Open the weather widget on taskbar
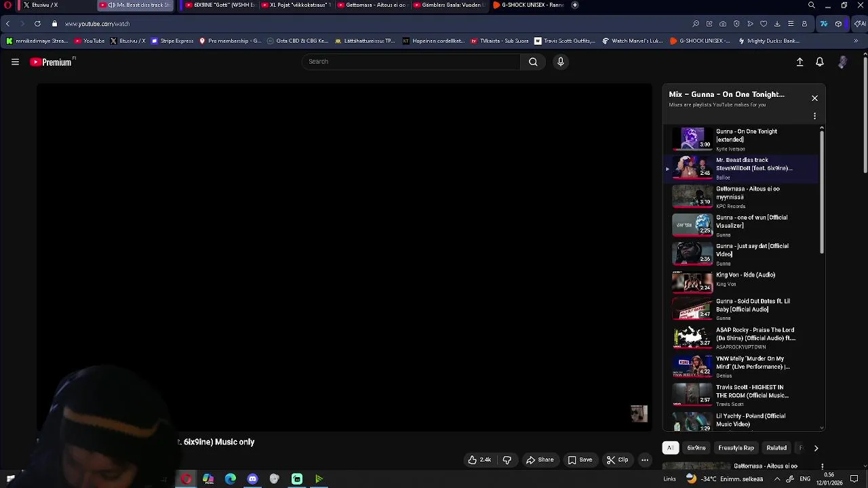Image resolution: width=868 pixels, height=488 pixels. click(x=724, y=479)
